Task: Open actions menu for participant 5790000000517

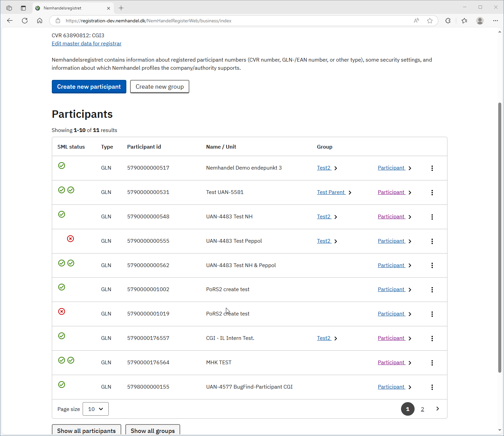Action: (432, 168)
